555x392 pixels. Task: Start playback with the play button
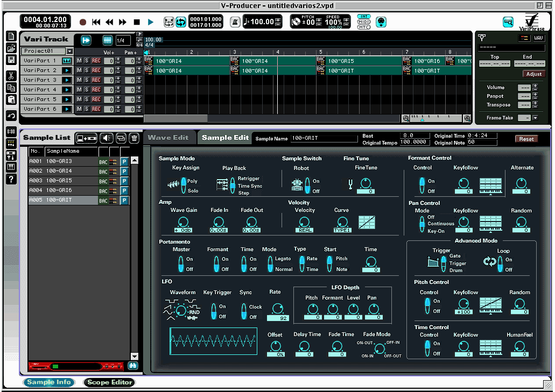pos(150,22)
